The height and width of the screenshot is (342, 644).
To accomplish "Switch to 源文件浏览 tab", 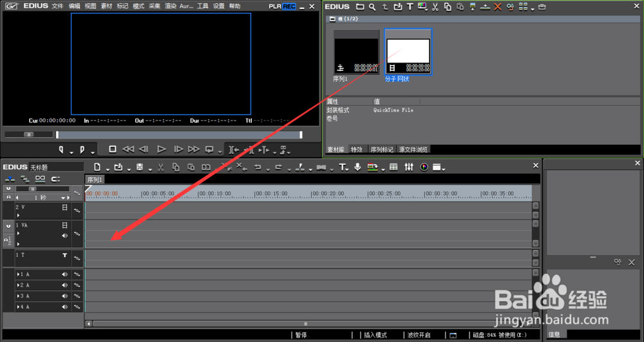I will point(413,149).
